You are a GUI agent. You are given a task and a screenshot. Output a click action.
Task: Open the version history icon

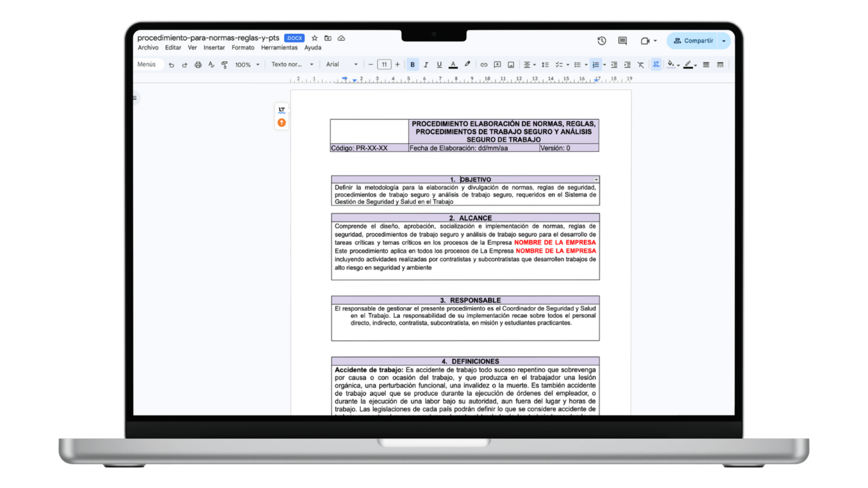pos(601,41)
